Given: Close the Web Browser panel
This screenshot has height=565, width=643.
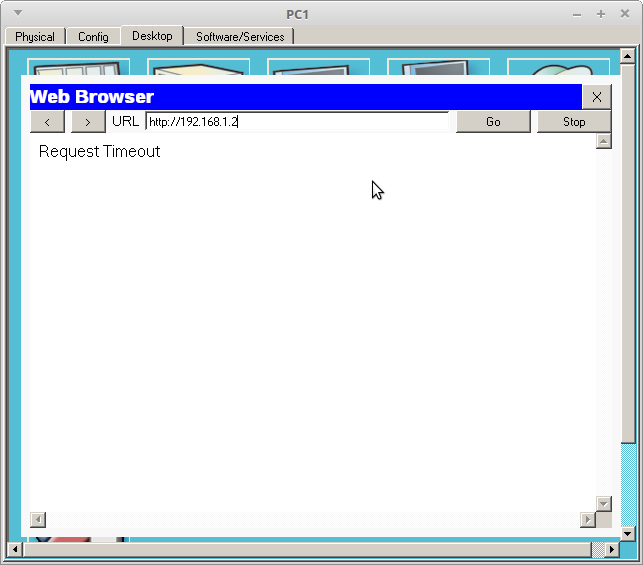Looking at the screenshot, I should [597, 97].
